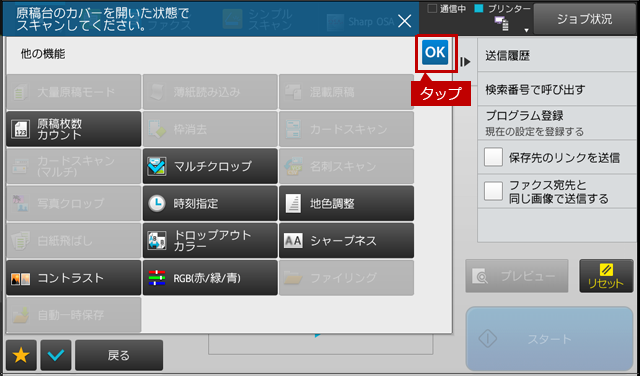Screen dimensions: 640x376
Task: Enable 保存先のリンクを送信 checkbox
Action: click(493, 158)
